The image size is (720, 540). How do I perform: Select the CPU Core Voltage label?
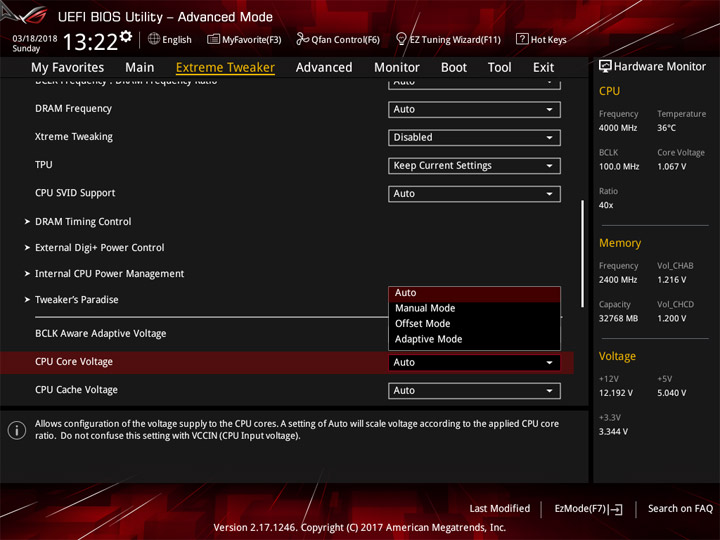[73, 361]
